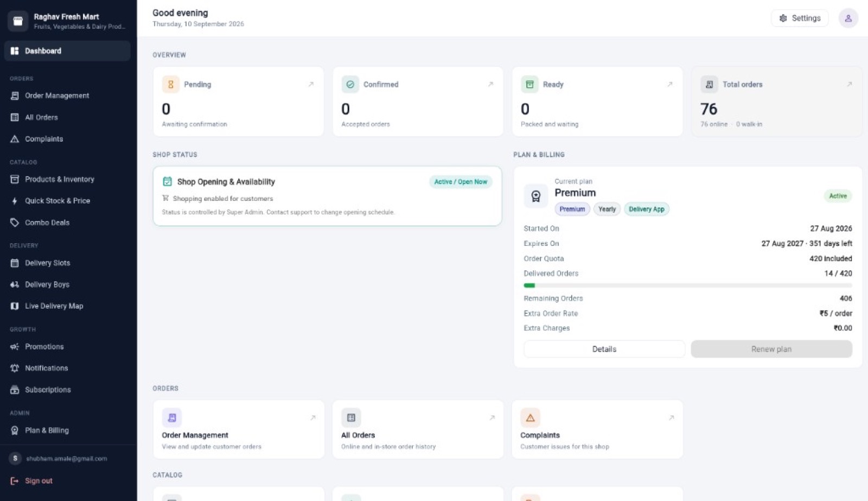Open the Total orders card arrow icon
This screenshot has width=868, height=501.
tap(850, 84)
